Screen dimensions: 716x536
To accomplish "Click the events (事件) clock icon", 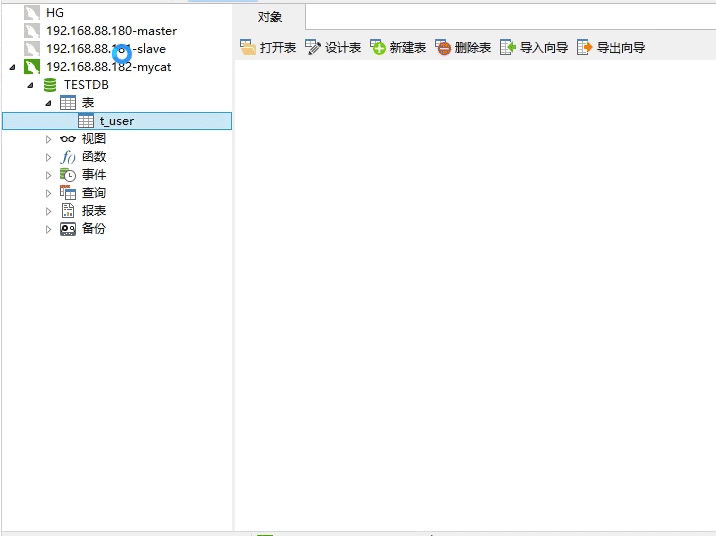I will 68,175.
